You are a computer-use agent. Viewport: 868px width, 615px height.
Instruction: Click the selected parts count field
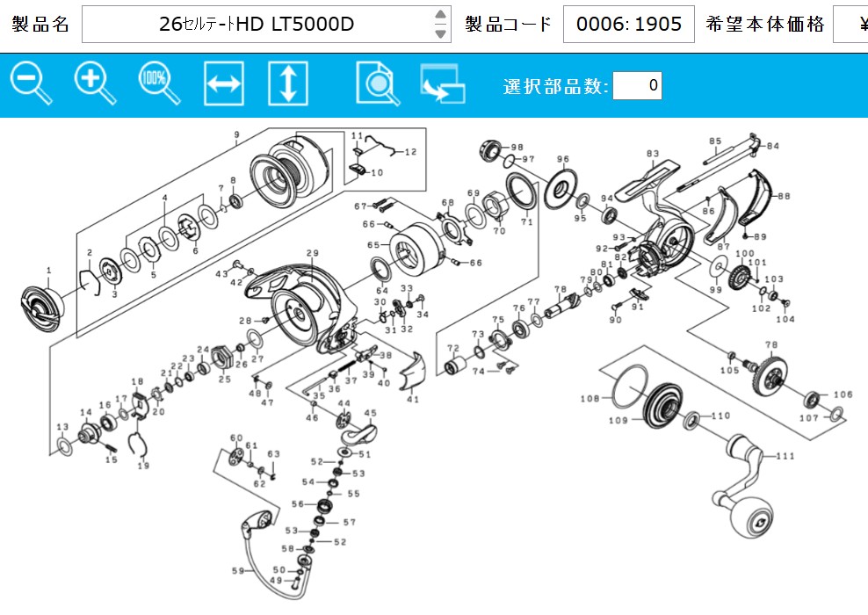(x=637, y=85)
